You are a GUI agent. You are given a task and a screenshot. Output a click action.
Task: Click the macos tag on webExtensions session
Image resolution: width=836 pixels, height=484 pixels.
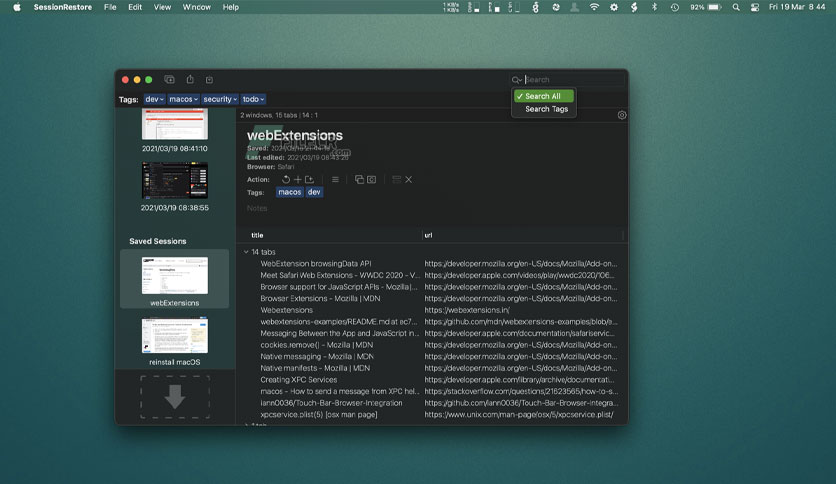(290, 192)
